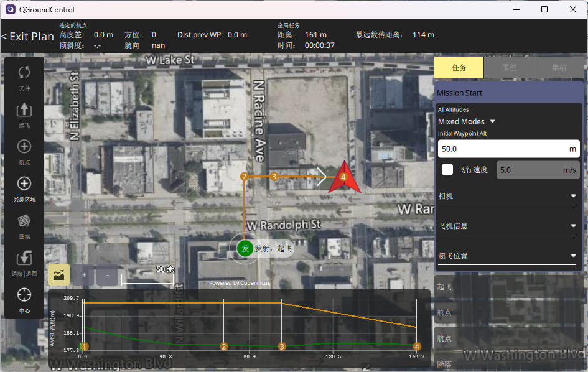This screenshot has width=588, height=372.
Task: Zoom out the map with minus button
Action: tap(107, 275)
